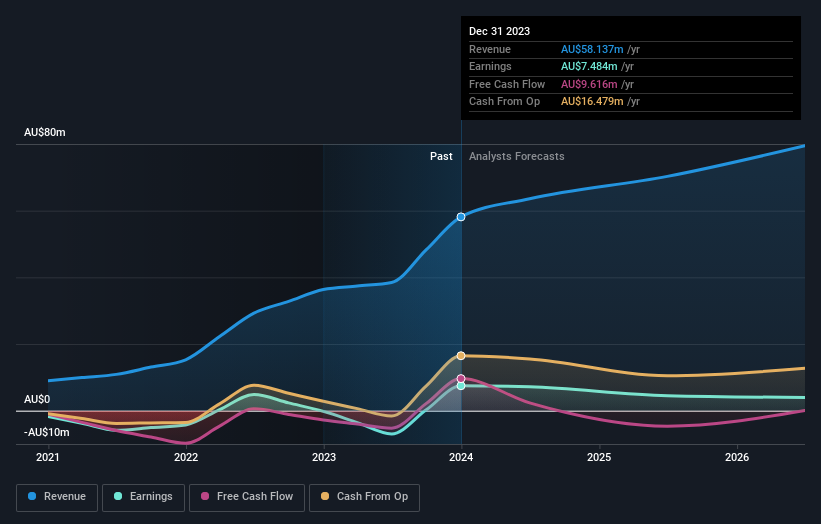
Task: Toggle the Free Cash Flow legend series
Action: click(x=247, y=497)
